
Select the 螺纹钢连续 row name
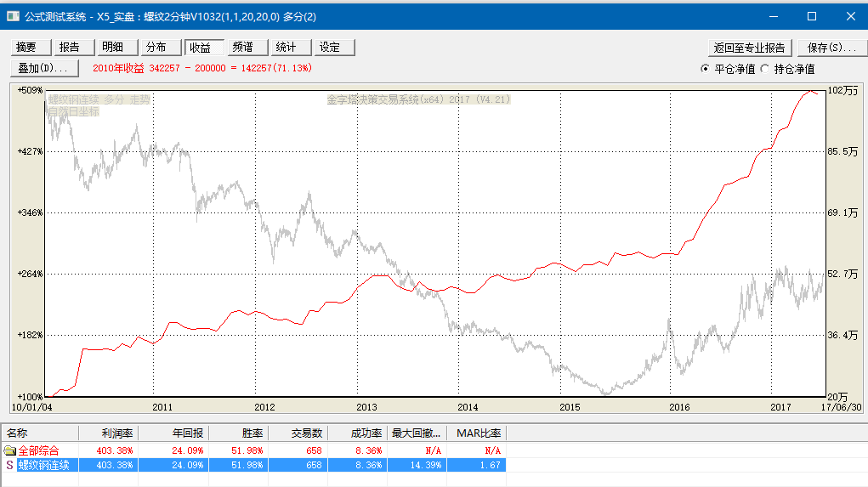coord(43,465)
